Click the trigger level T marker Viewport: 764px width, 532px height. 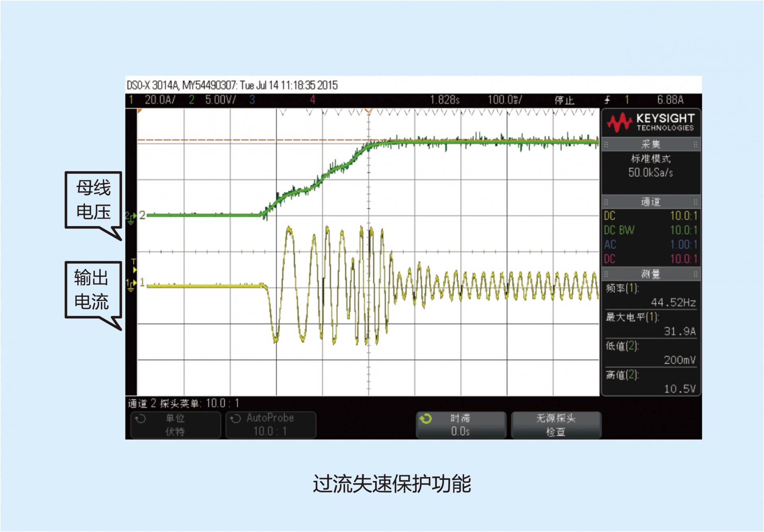(x=134, y=265)
